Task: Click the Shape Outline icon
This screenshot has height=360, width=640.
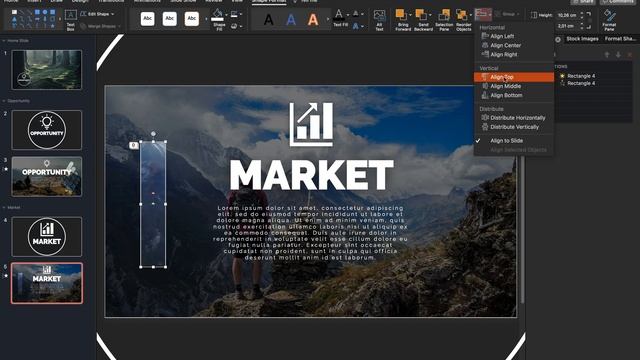Action: pyautogui.click(x=234, y=14)
